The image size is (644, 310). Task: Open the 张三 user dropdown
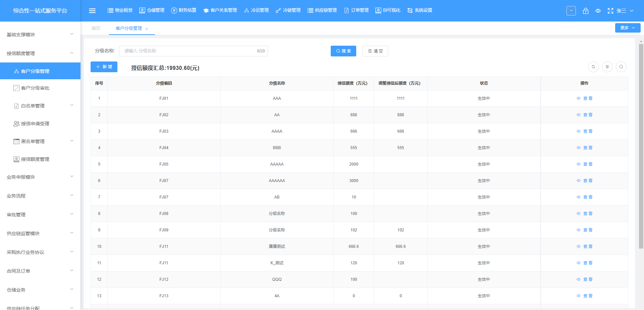coord(625,11)
